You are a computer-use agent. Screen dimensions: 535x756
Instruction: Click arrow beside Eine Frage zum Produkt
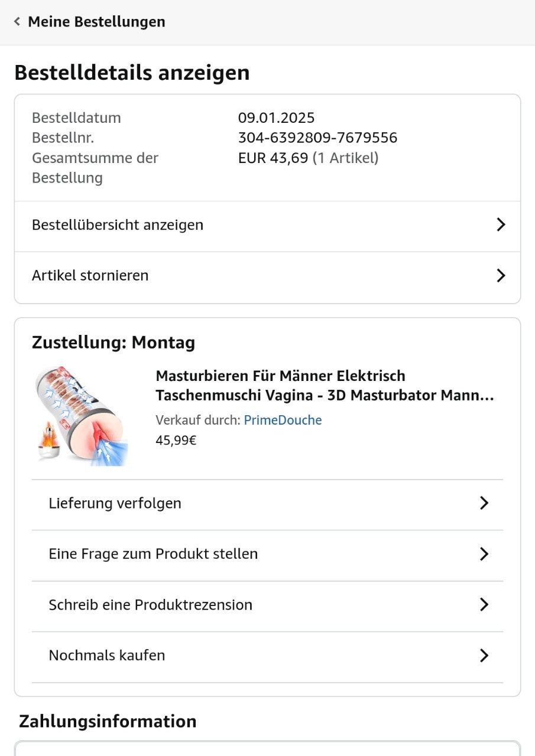(484, 554)
